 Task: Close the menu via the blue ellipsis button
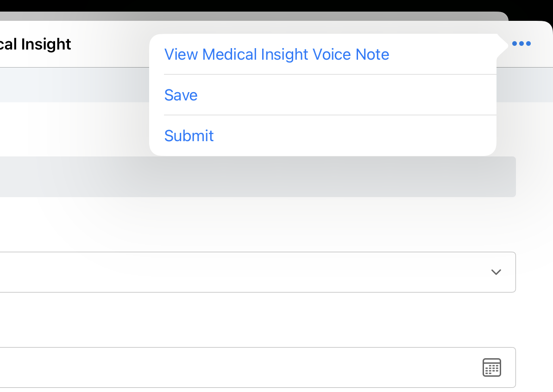(x=521, y=44)
